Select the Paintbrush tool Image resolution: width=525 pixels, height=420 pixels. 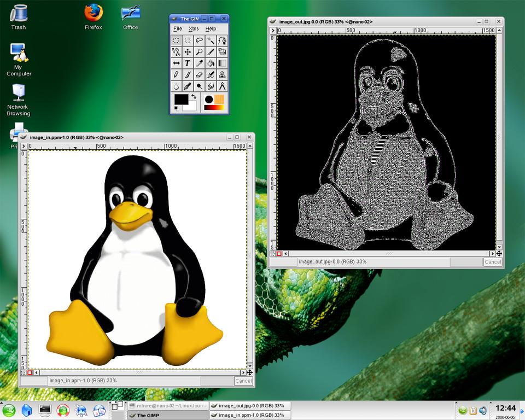(188, 75)
